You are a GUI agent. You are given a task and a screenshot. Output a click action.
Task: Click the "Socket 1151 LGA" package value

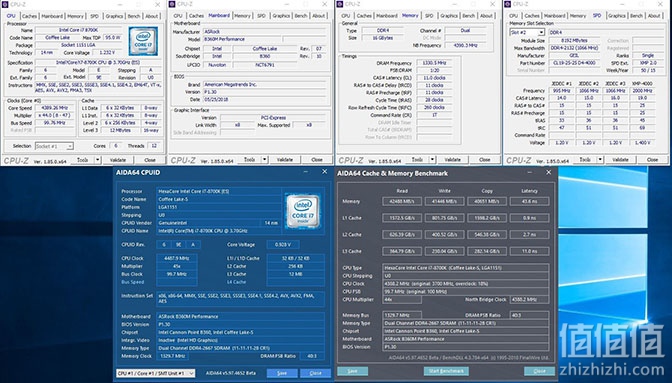click(x=79, y=45)
